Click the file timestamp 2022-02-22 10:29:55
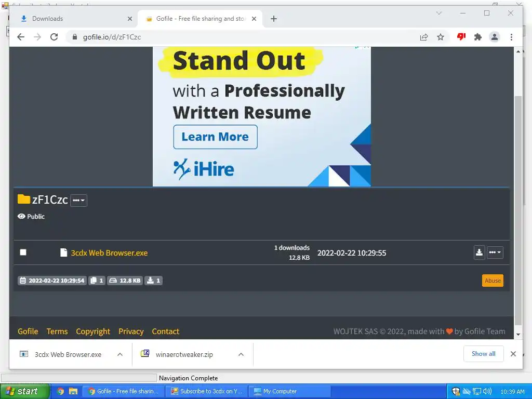Screen dimensions: 532x399 352,253
